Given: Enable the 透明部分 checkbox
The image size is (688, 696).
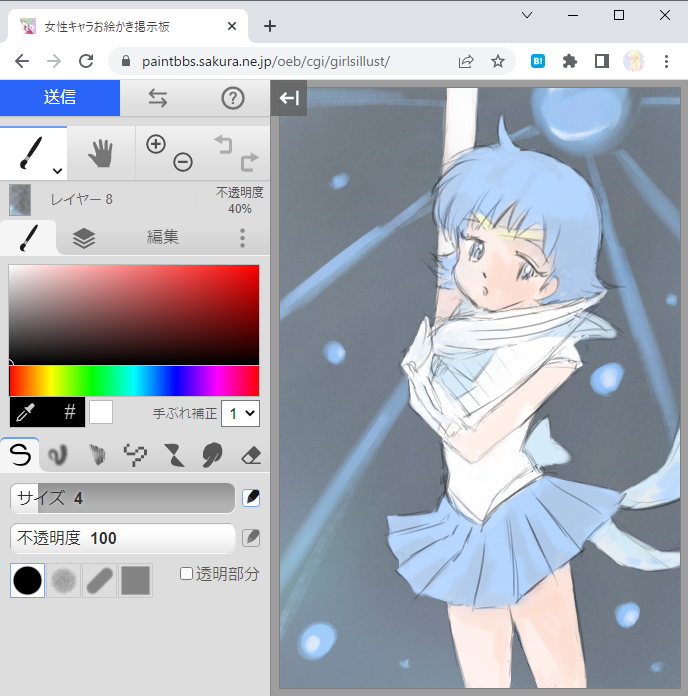Looking at the screenshot, I should coord(186,574).
